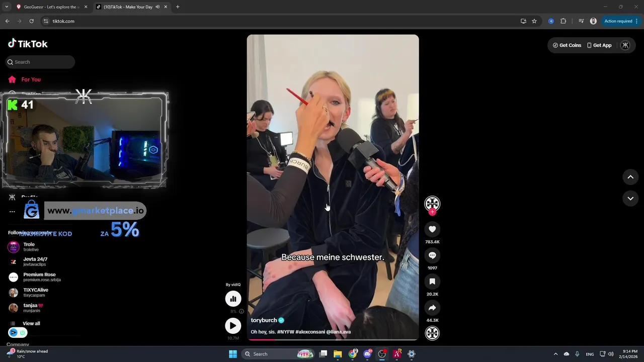
Task: Open Google Chrome from the taskbar
Action: point(353,354)
